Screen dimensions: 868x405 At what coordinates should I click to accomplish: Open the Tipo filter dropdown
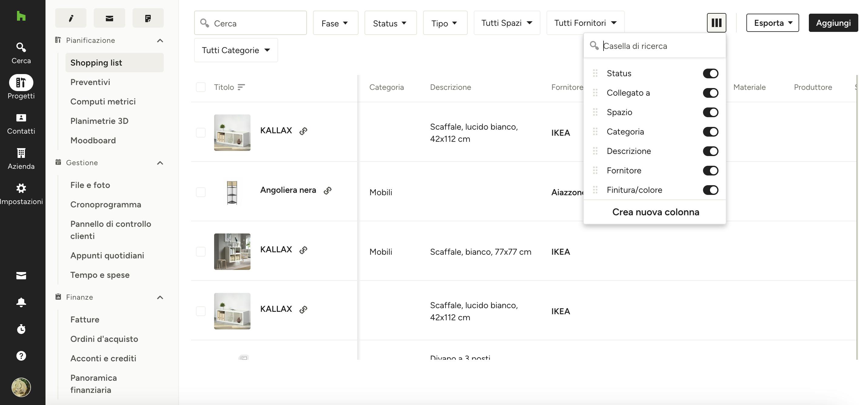pos(445,23)
